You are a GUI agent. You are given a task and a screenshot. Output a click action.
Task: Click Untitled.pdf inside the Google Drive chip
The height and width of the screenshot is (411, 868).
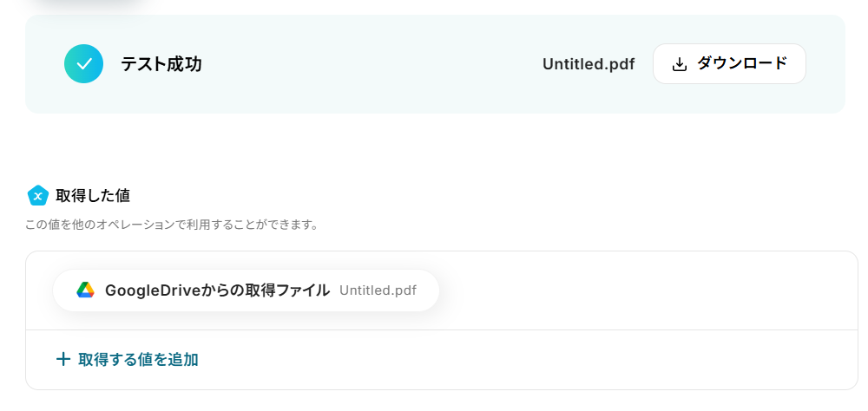tap(378, 290)
